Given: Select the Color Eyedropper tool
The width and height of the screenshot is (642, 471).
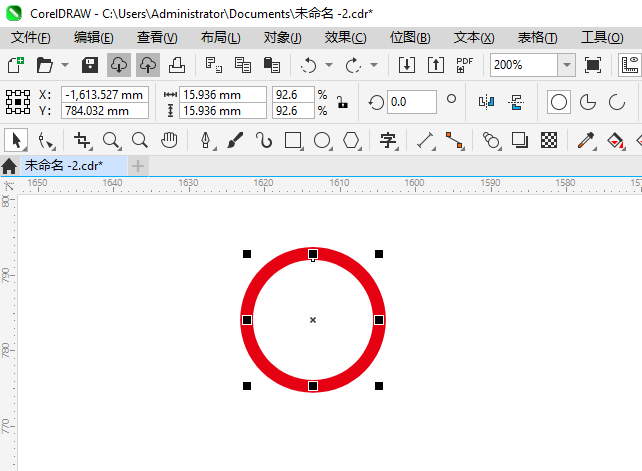Looking at the screenshot, I should 586,140.
